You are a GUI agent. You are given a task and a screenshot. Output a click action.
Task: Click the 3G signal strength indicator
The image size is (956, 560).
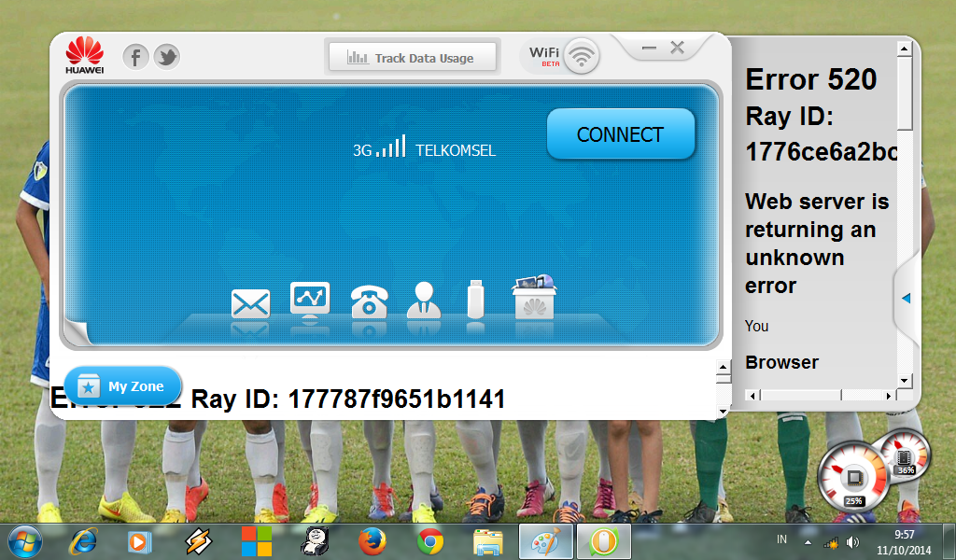(379, 147)
